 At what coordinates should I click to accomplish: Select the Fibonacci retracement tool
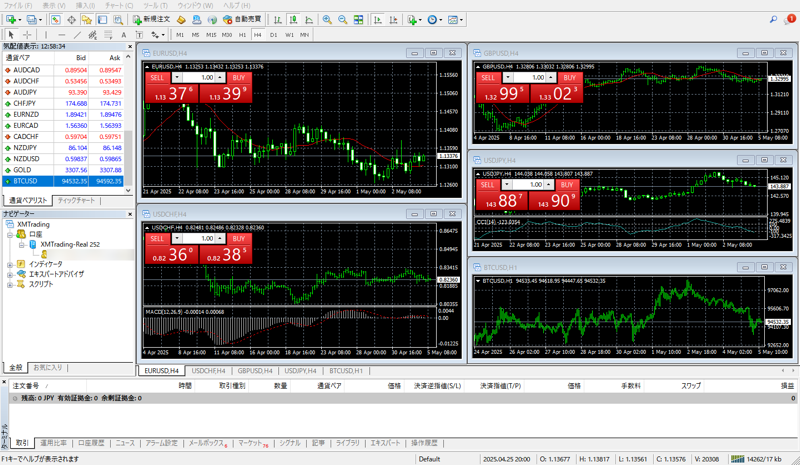click(x=108, y=35)
